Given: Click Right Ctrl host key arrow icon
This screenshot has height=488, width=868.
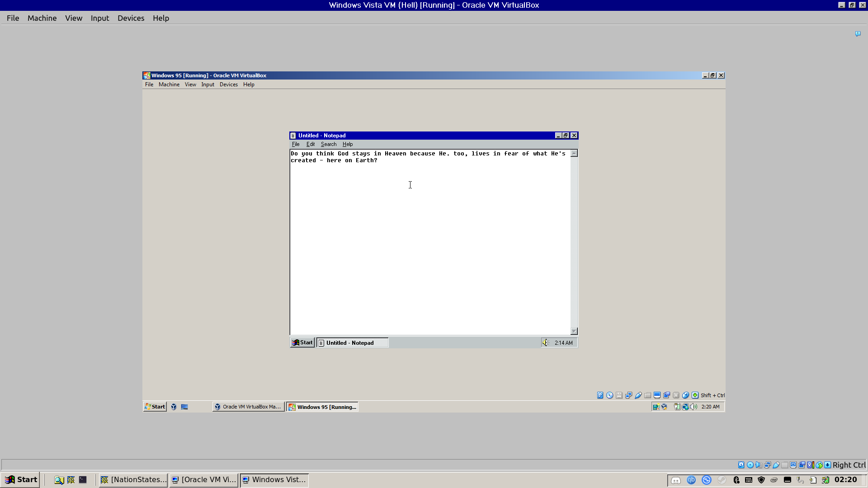Looking at the screenshot, I should [827, 465].
